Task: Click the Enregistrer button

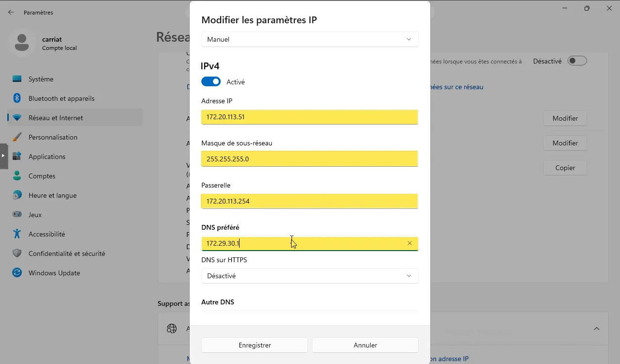Action: coord(255,345)
